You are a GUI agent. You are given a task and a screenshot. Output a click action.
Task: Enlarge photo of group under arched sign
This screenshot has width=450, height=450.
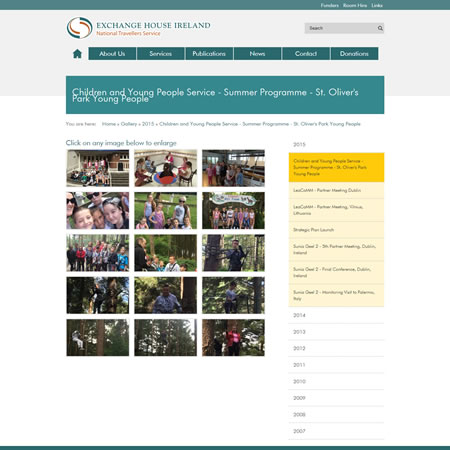point(233,210)
